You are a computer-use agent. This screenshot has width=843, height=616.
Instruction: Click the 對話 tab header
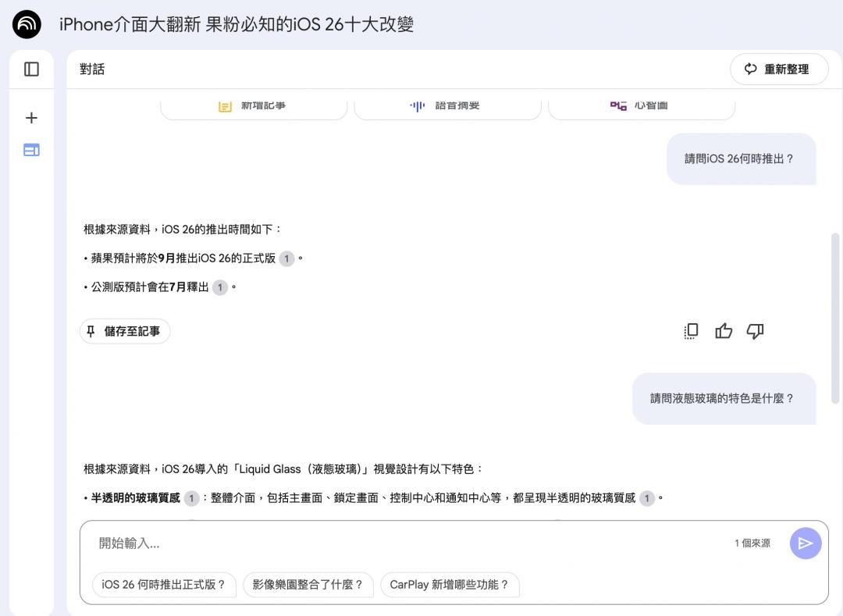(92, 69)
